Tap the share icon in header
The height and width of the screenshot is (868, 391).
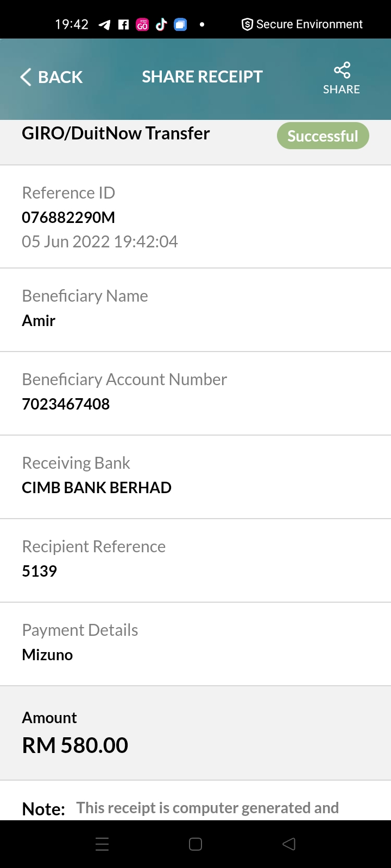342,71
